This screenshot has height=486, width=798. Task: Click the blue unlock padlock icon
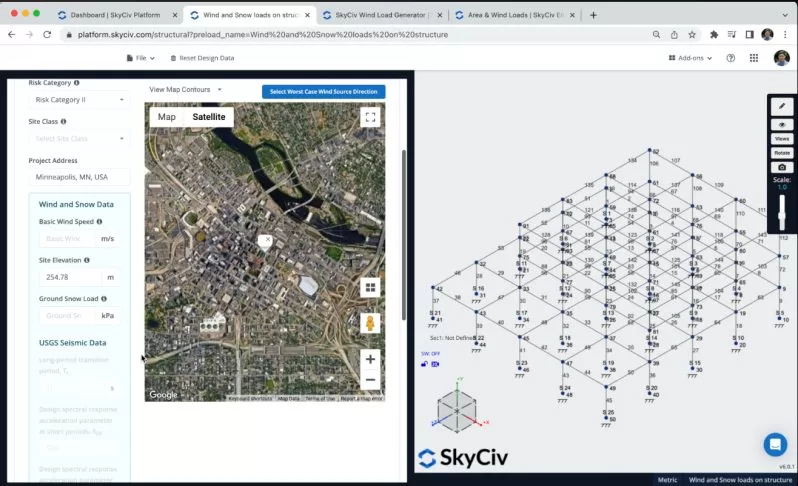click(x=424, y=364)
